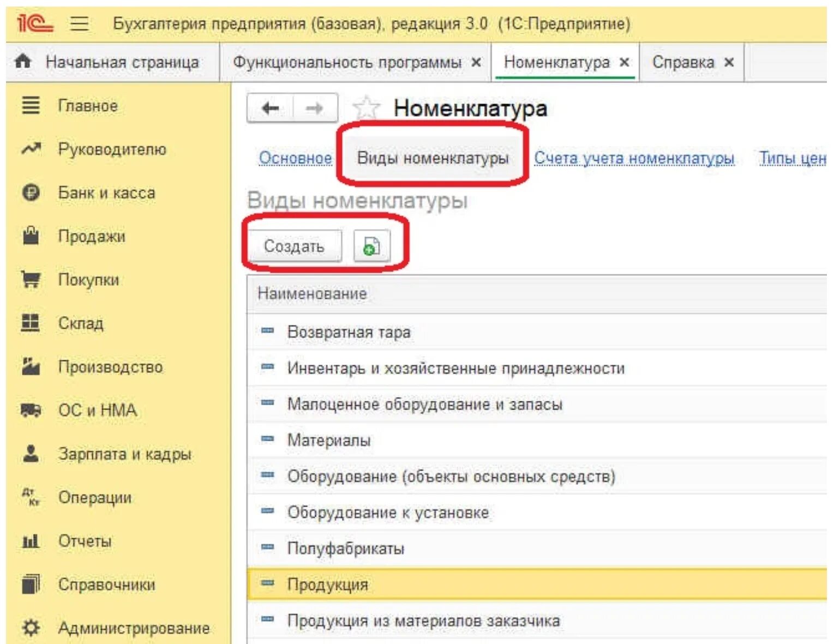834x644 pixels.
Task: Open the Типы цен link
Action: [793, 158]
